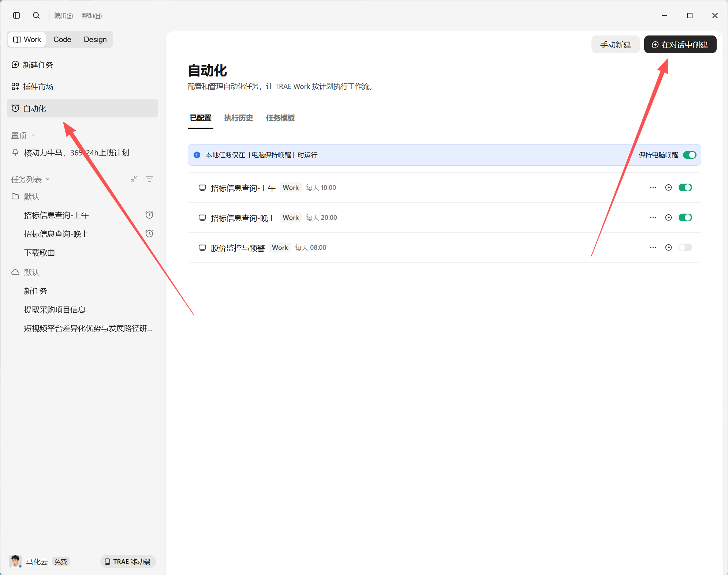Open TRAE 移动端 button
Image resolution: width=728 pixels, height=575 pixels.
tap(128, 561)
